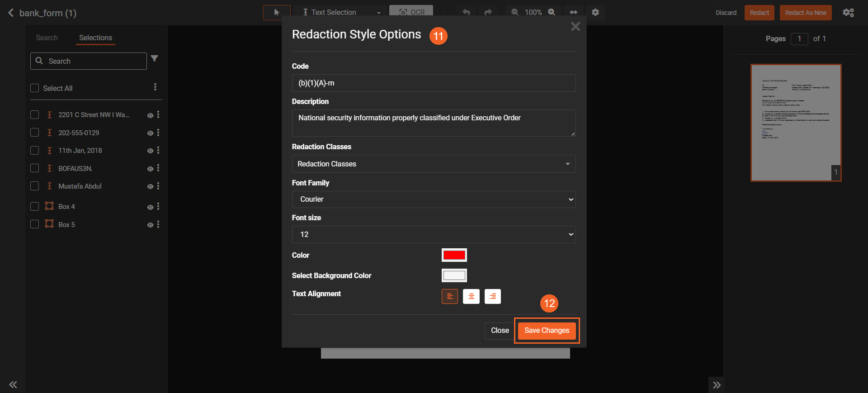Click the Save Changes button
Image resolution: width=868 pixels, height=393 pixels.
547,331
